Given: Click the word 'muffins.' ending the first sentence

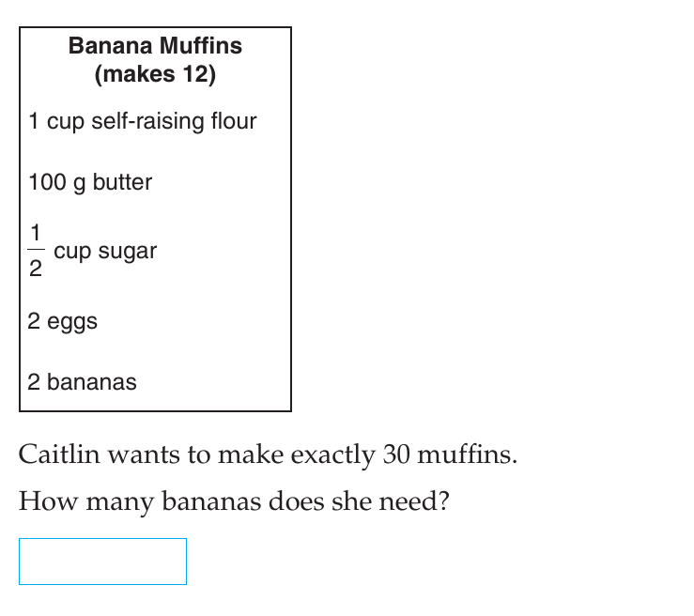Looking at the screenshot, I should click(x=468, y=454).
